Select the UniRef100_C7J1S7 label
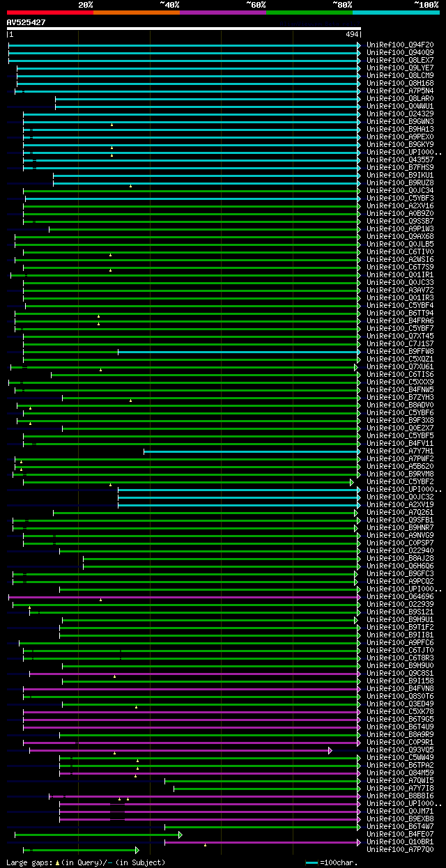 click(400, 343)
